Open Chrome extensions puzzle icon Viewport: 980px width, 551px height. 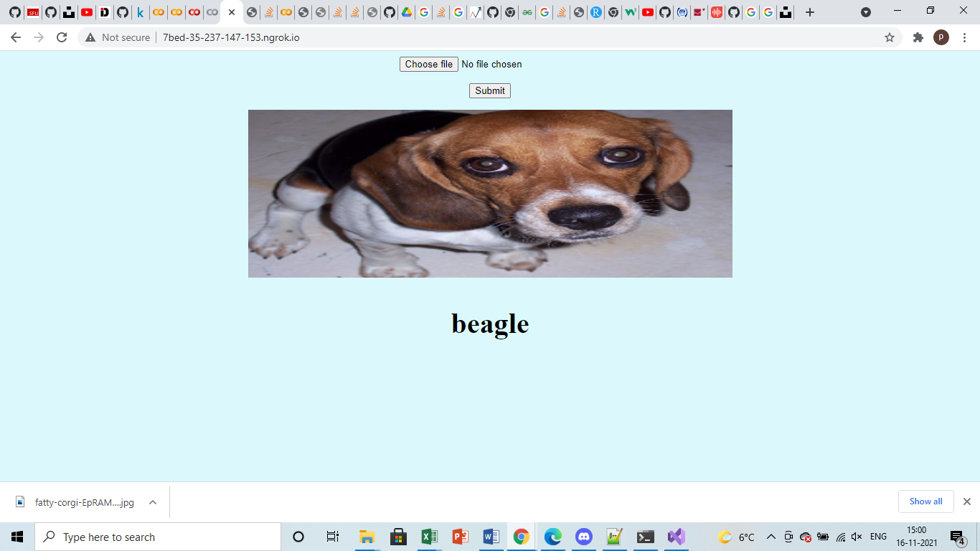click(918, 37)
